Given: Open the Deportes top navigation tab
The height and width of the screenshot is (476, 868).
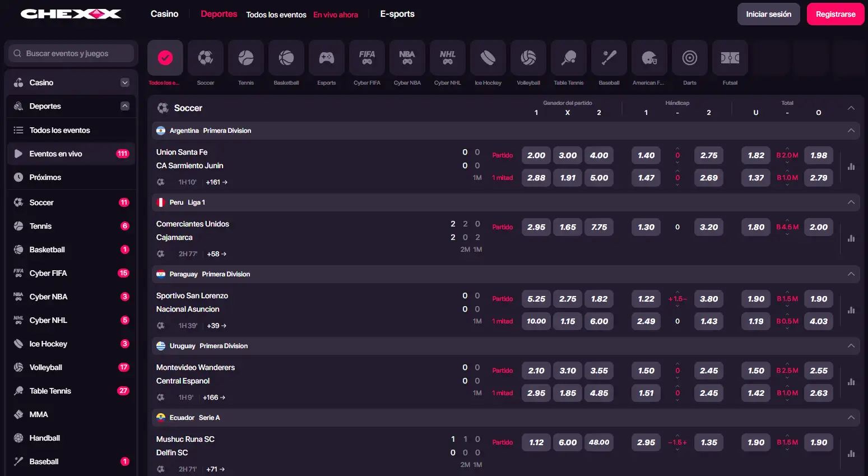Looking at the screenshot, I should point(219,14).
